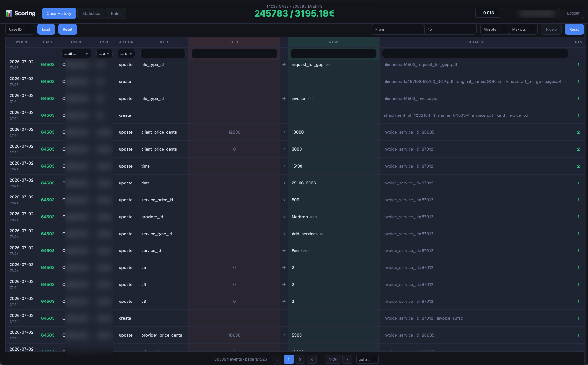This screenshot has width=588, height=365.
Task: Click the DETAILS column filter input
Action: point(475,54)
